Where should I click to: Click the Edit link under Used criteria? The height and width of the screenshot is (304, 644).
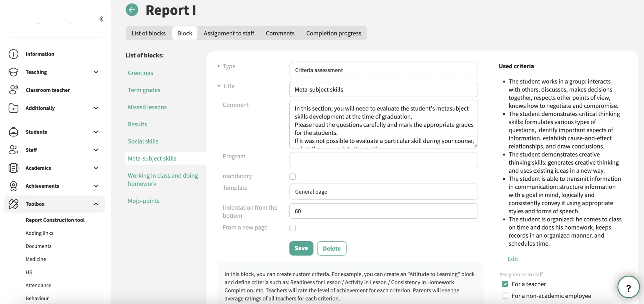513,259
